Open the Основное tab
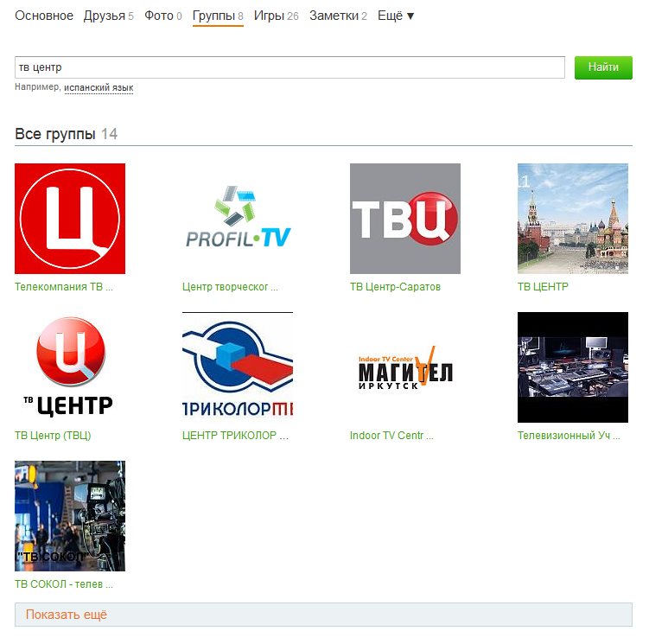 coord(44,16)
